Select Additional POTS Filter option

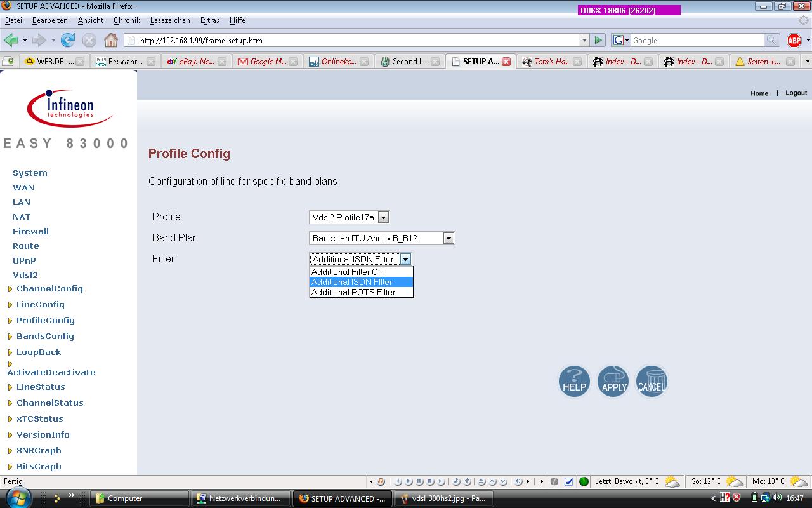(x=361, y=292)
